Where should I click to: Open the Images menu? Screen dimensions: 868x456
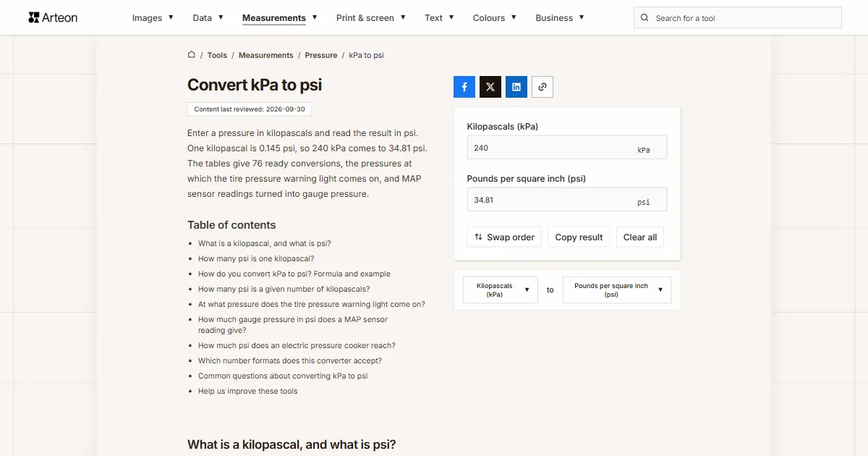coord(153,18)
